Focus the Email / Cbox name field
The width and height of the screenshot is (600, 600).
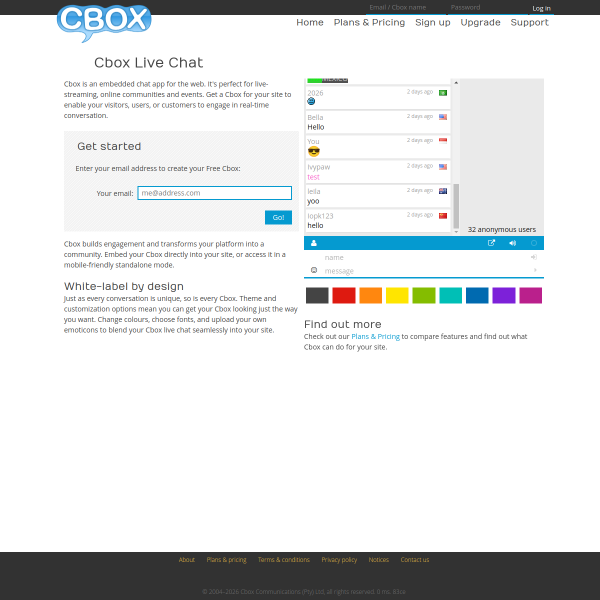point(406,7)
